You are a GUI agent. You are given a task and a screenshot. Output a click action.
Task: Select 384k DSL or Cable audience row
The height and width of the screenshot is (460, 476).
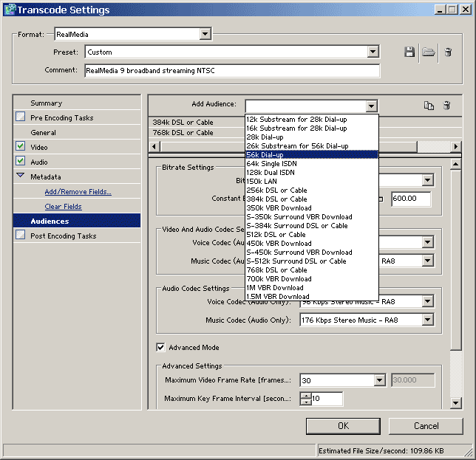[x=197, y=123]
